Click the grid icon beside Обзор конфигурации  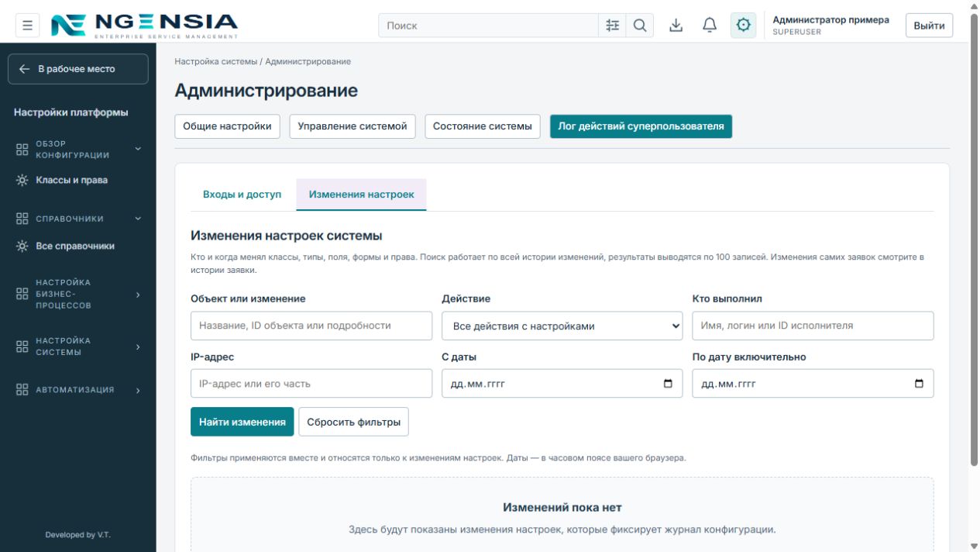(22, 150)
